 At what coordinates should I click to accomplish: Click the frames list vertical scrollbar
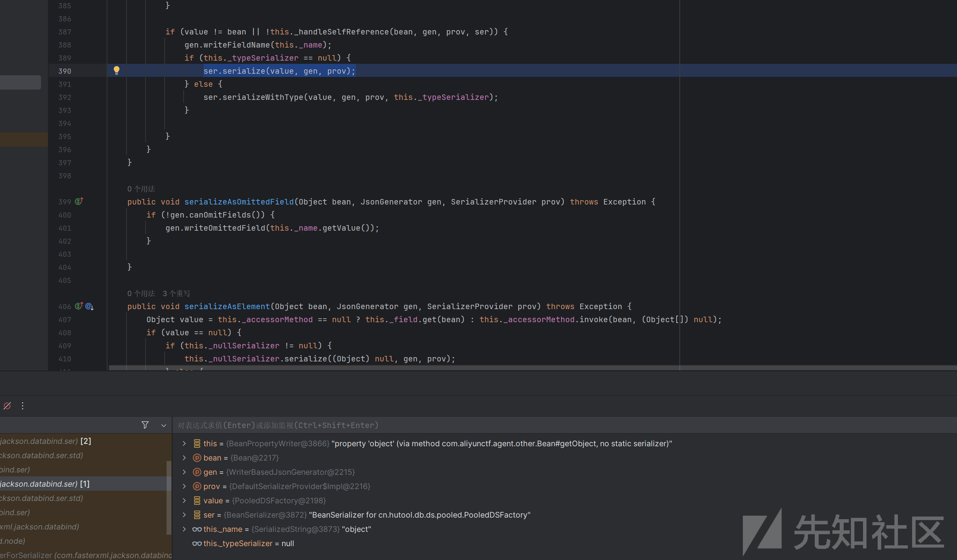click(169, 497)
